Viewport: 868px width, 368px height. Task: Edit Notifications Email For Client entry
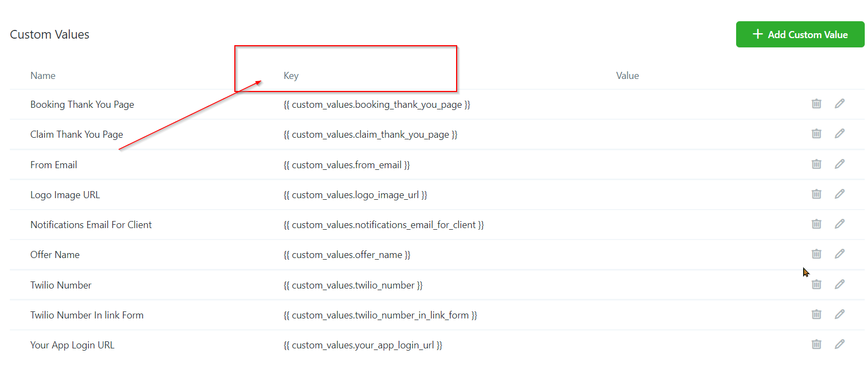840,224
